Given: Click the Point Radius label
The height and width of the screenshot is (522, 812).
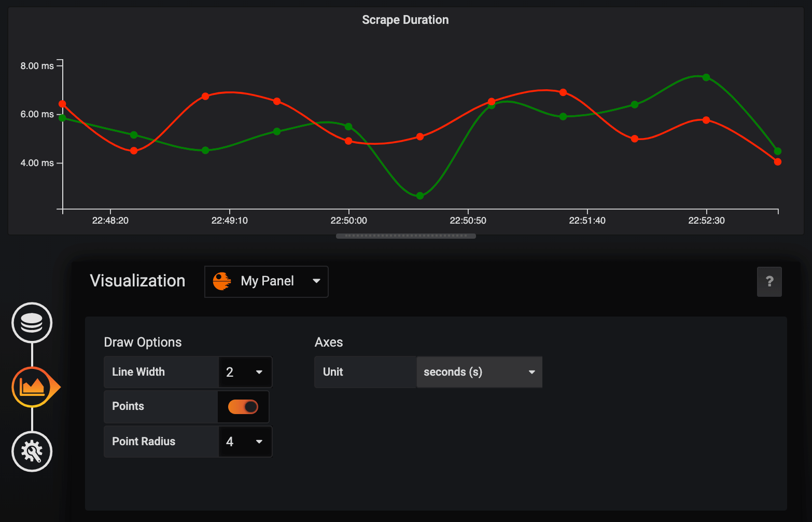Looking at the screenshot, I should (x=144, y=442).
